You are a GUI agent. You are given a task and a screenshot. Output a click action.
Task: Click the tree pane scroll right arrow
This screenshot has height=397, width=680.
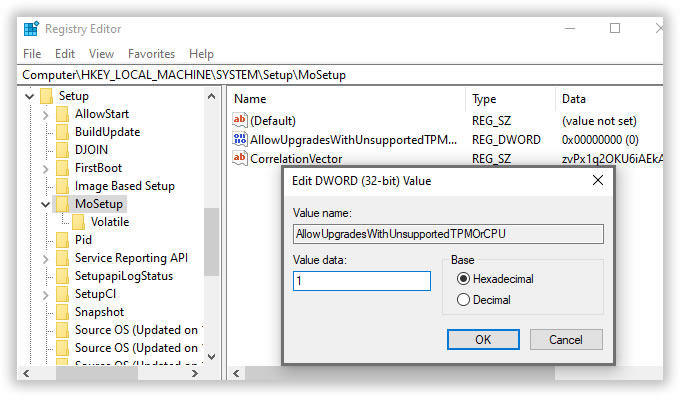[195, 373]
